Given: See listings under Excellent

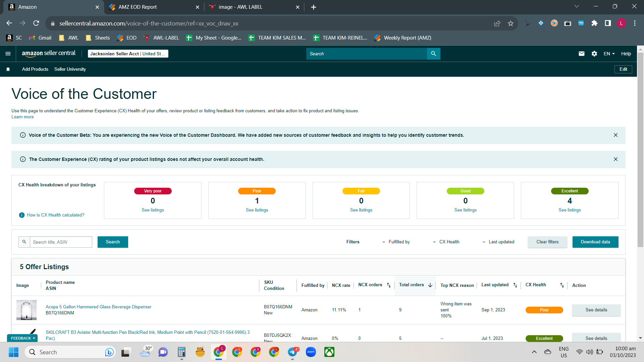Looking at the screenshot, I should coord(570,210).
